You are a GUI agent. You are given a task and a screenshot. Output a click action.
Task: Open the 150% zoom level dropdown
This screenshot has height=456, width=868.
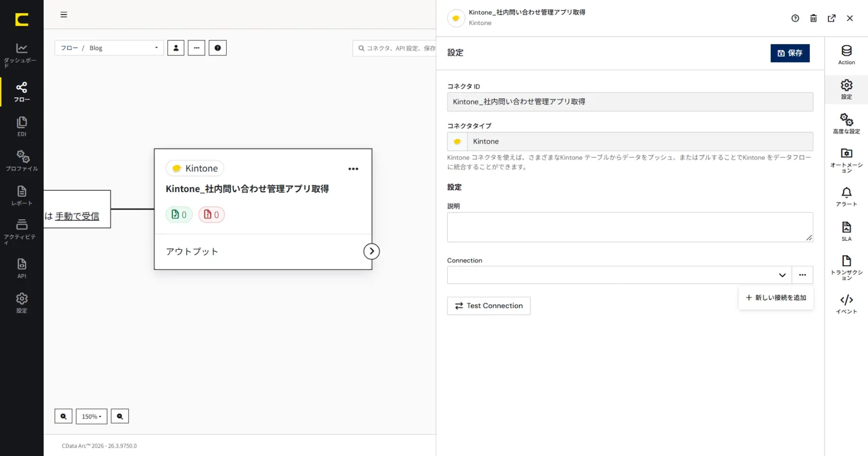pyautogui.click(x=92, y=416)
